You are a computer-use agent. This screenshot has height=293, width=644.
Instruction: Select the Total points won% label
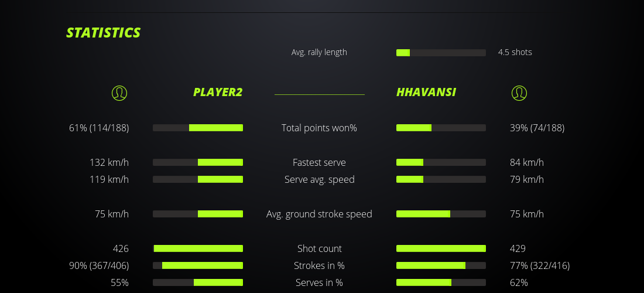tap(319, 128)
